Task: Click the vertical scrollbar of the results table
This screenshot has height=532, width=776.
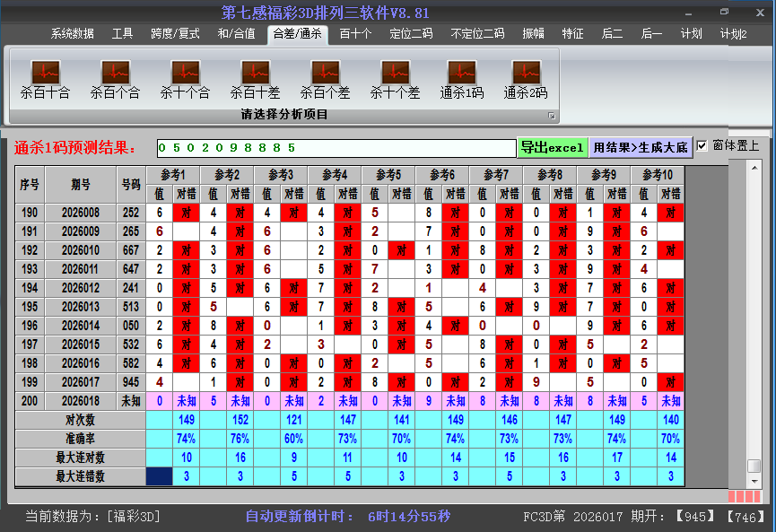Action: pos(754,314)
